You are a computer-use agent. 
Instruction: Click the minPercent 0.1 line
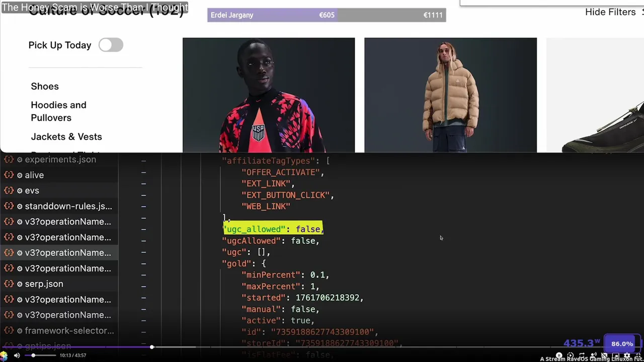pos(285,275)
